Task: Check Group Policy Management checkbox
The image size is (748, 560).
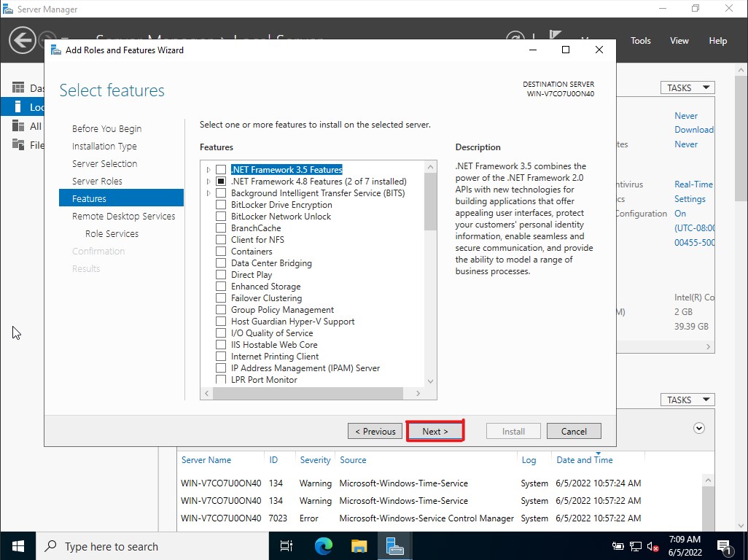Action: click(221, 310)
